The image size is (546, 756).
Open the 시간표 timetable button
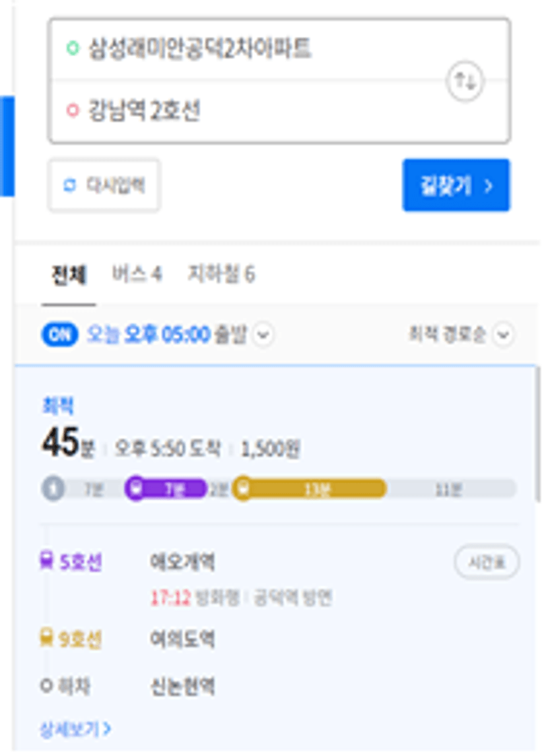tap(487, 562)
